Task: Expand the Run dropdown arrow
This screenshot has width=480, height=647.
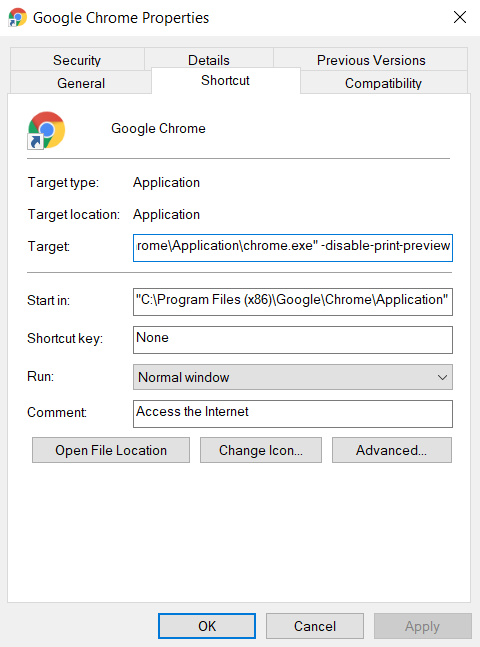Action: point(442,377)
